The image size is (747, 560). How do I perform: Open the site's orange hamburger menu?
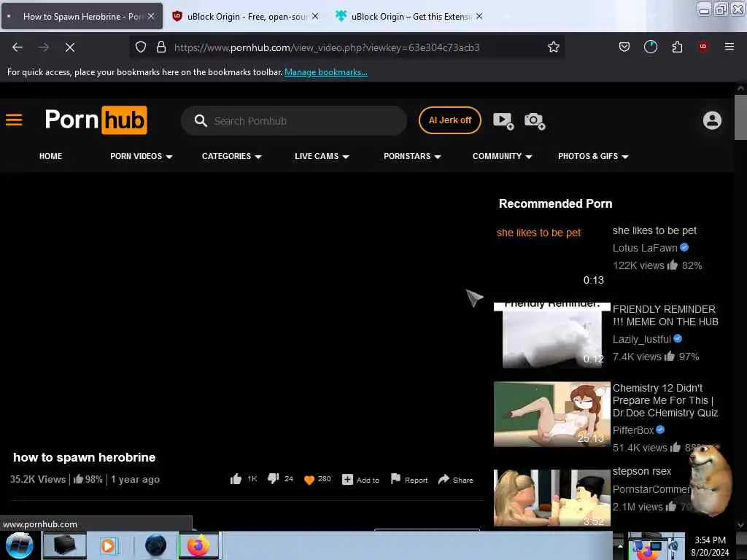(x=14, y=120)
